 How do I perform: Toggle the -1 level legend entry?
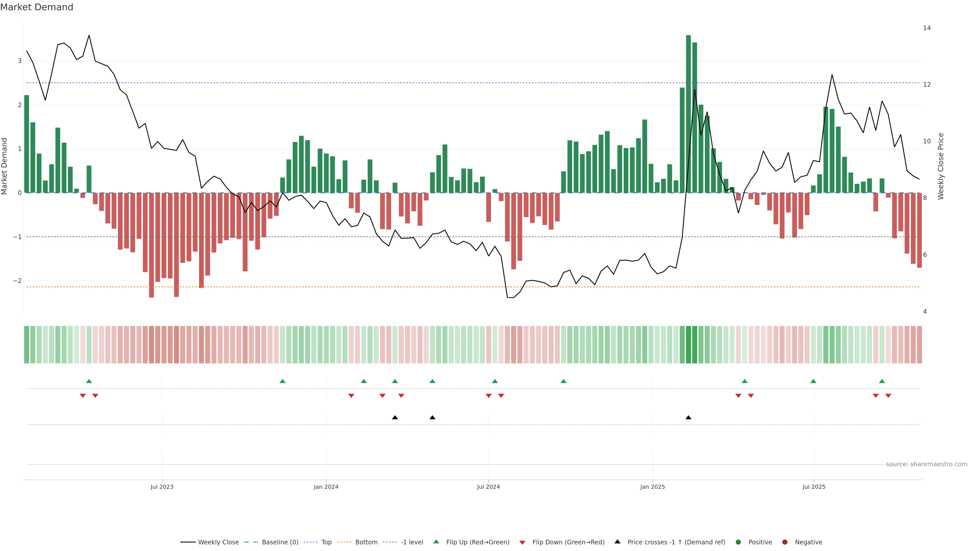(x=412, y=542)
